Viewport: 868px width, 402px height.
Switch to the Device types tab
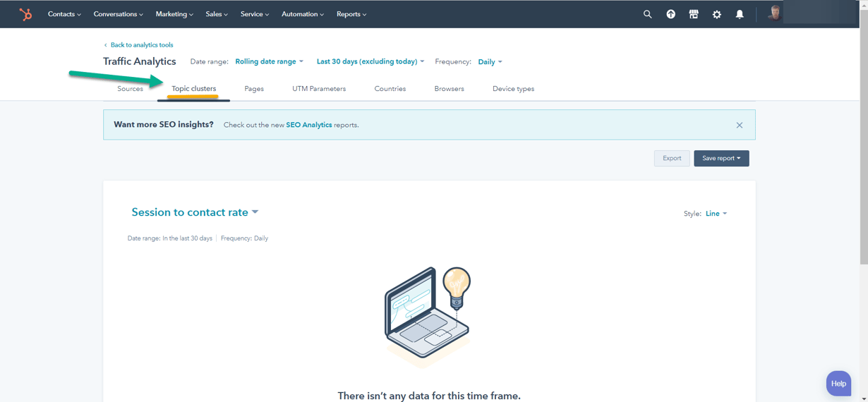tap(513, 89)
